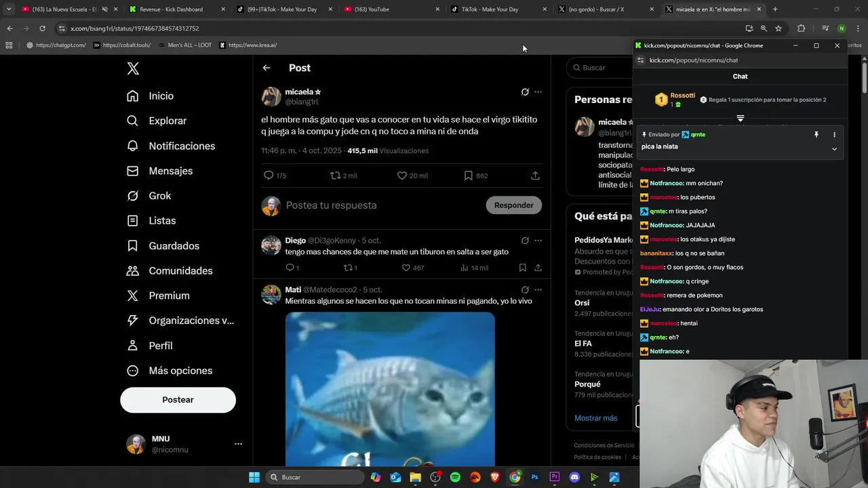Open Grok explain icon on micaela's post
This screenshot has height=488, width=868.
(525, 92)
